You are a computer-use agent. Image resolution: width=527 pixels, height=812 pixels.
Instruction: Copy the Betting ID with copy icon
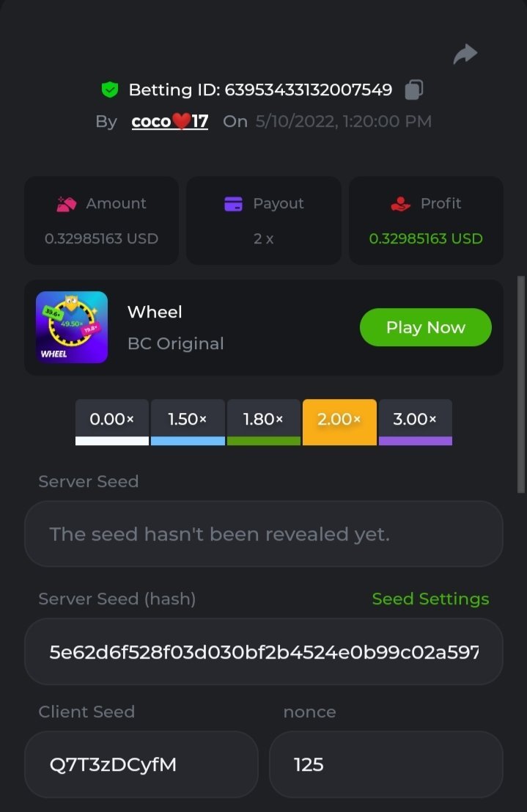[x=413, y=90]
